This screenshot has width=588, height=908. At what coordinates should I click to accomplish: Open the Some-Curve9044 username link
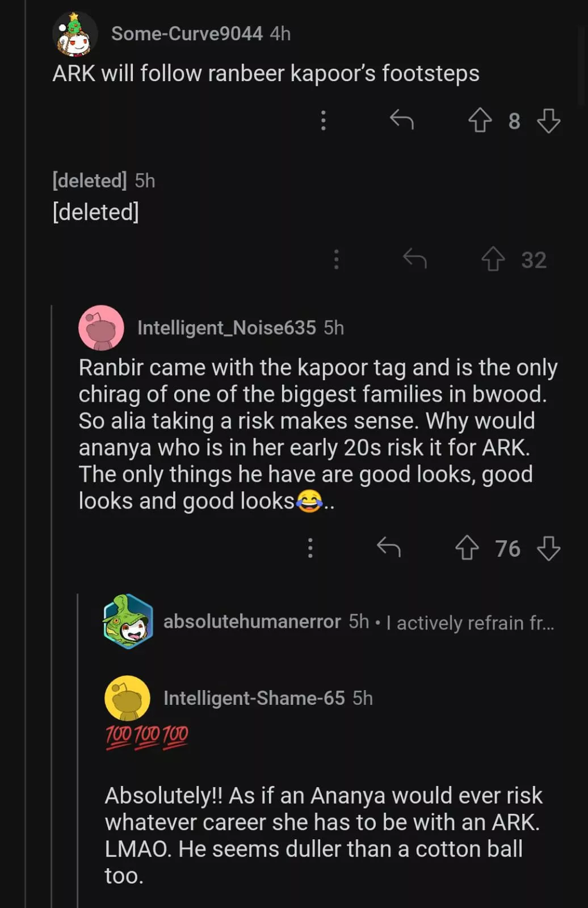click(x=187, y=34)
